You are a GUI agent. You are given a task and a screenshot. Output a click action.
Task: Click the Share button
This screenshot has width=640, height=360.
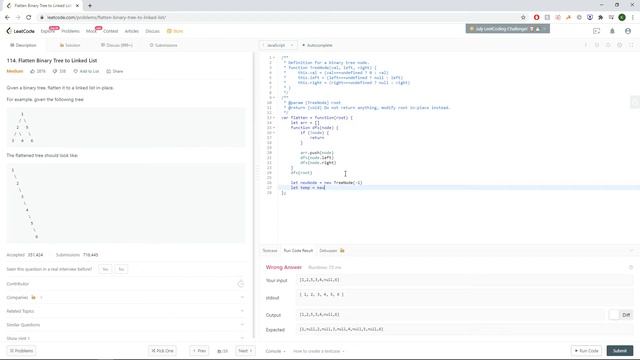(115, 71)
